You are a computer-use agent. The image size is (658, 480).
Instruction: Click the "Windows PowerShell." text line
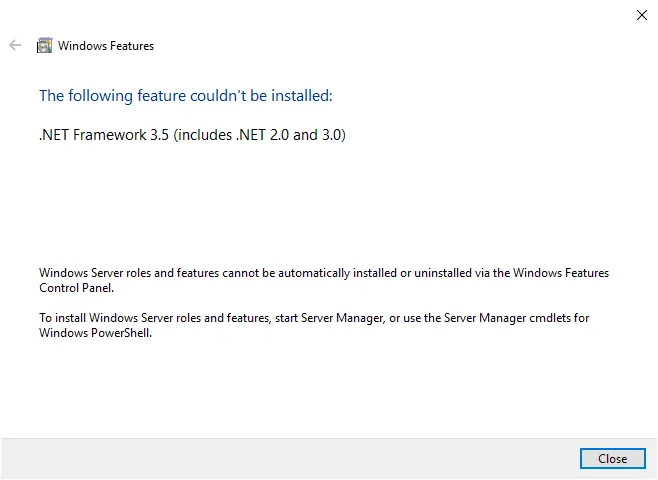(95, 333)
